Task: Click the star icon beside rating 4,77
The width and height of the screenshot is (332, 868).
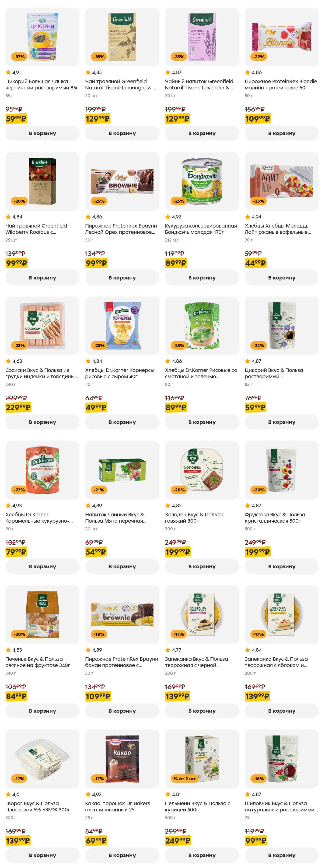Action: click(168, 650)
